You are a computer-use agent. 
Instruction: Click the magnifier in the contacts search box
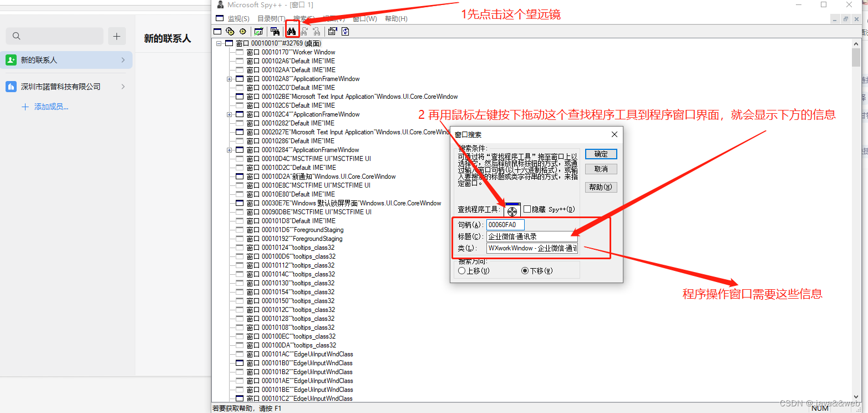tap(16, 36)
